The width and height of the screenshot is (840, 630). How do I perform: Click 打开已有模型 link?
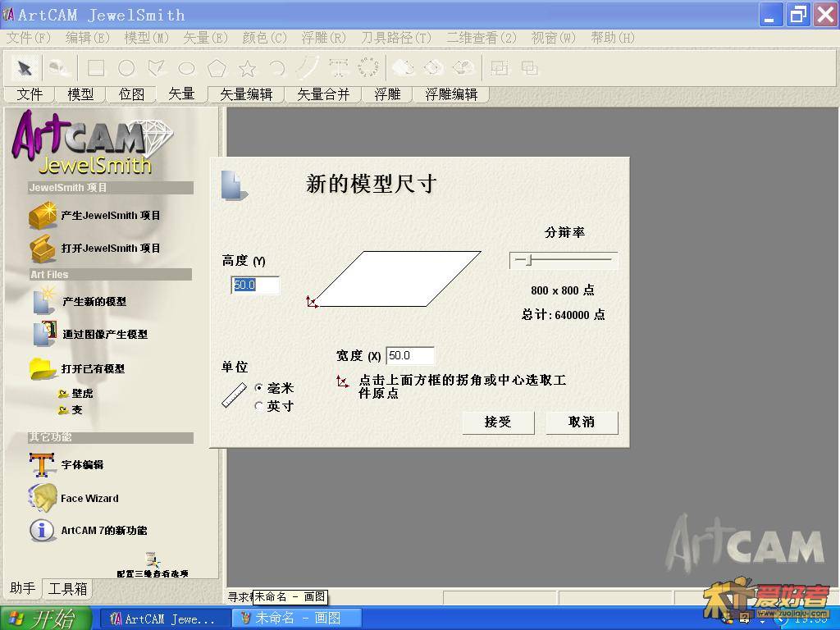click(93, 369)
